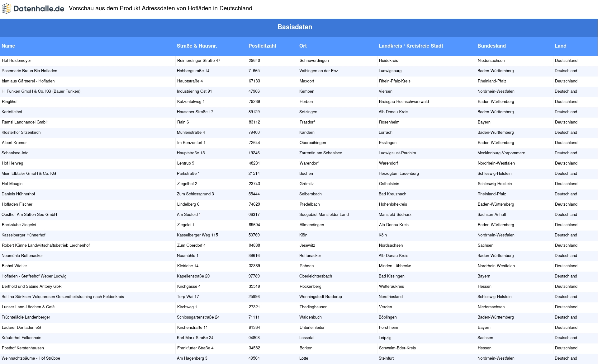Select the Straße & Hausnr. column header
Screen dimensions: 598x364
(x=197, y=46)
